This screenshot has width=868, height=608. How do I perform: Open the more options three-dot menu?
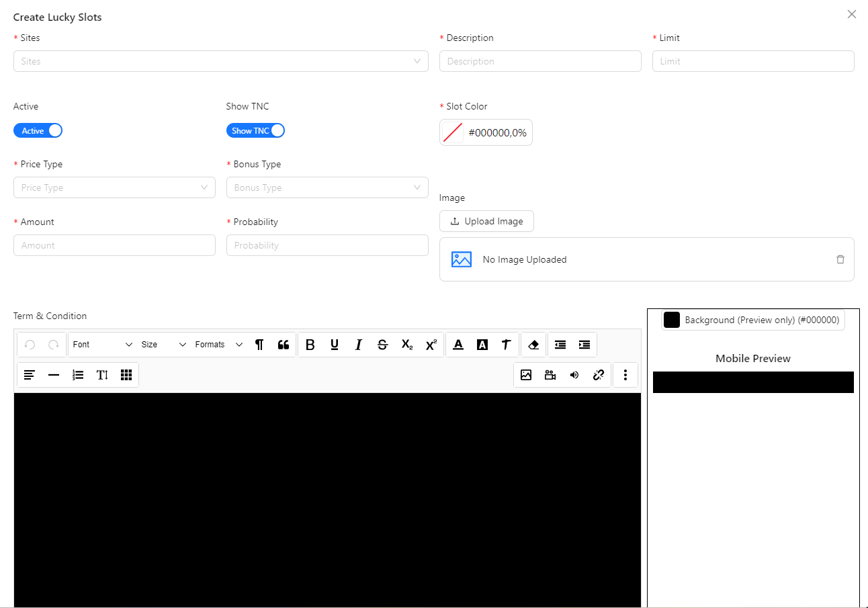tap(625, 375)
